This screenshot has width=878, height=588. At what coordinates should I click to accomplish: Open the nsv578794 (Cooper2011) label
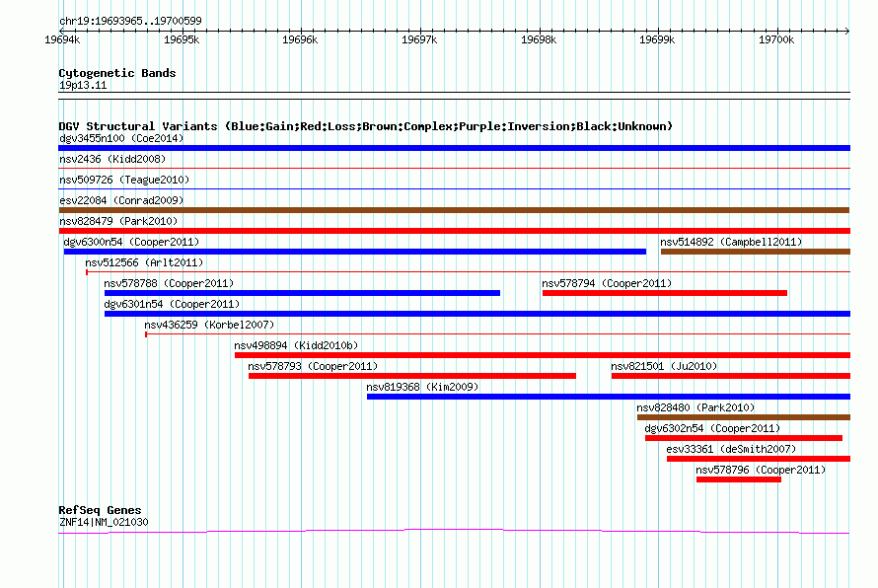click(x=607, y=283)
